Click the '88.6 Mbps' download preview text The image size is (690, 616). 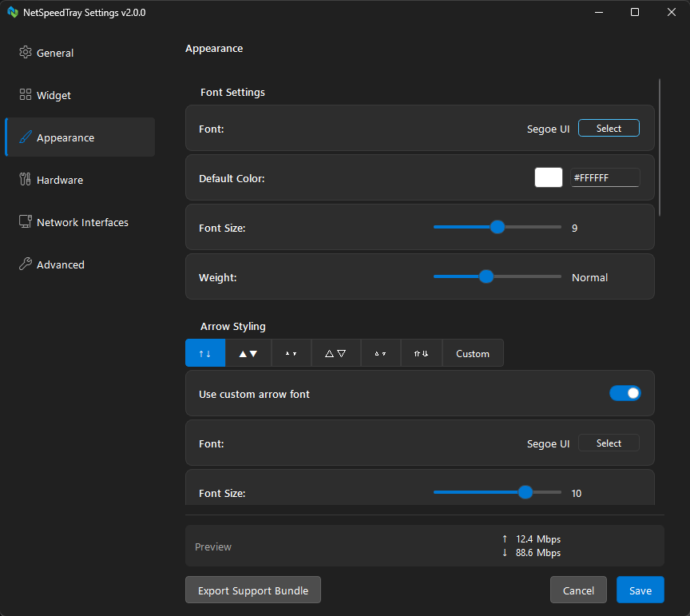click(x=538, y=553)
